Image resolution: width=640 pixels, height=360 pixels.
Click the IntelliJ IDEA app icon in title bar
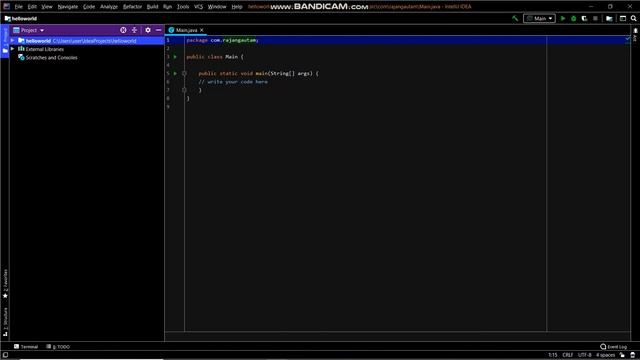(x=6, y=7)
